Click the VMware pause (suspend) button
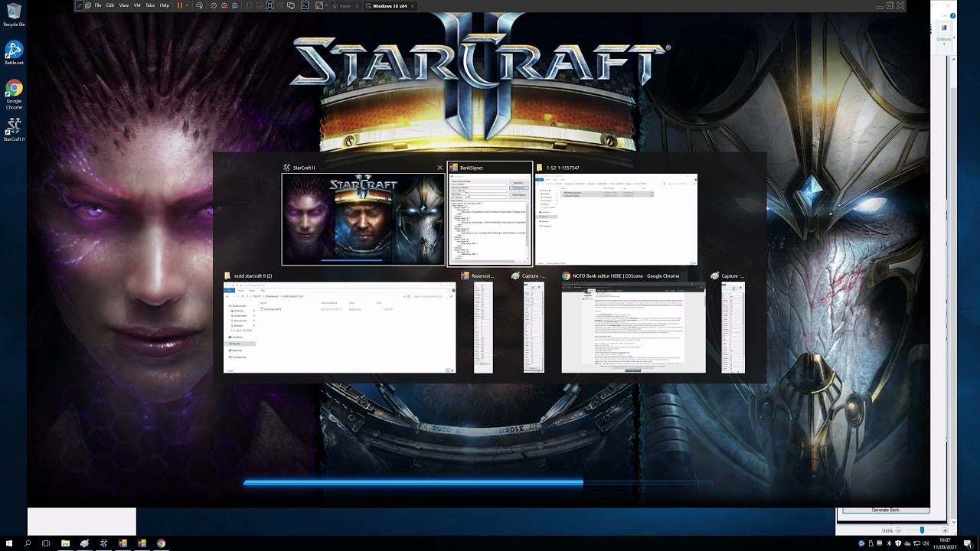Screen dimensions: 980x551 (180, 5)
